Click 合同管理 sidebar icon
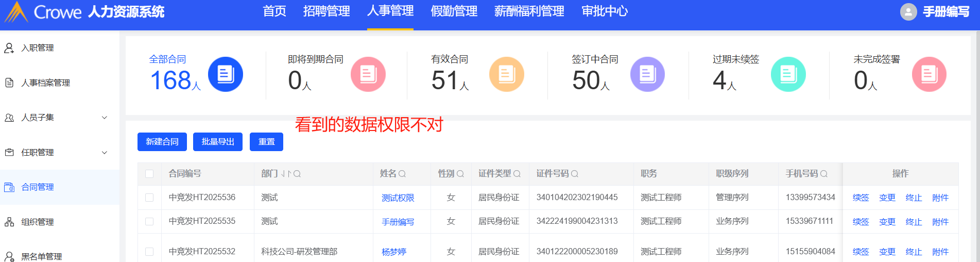The height and width of the screenshot is (262, 980). coord(9,187)
